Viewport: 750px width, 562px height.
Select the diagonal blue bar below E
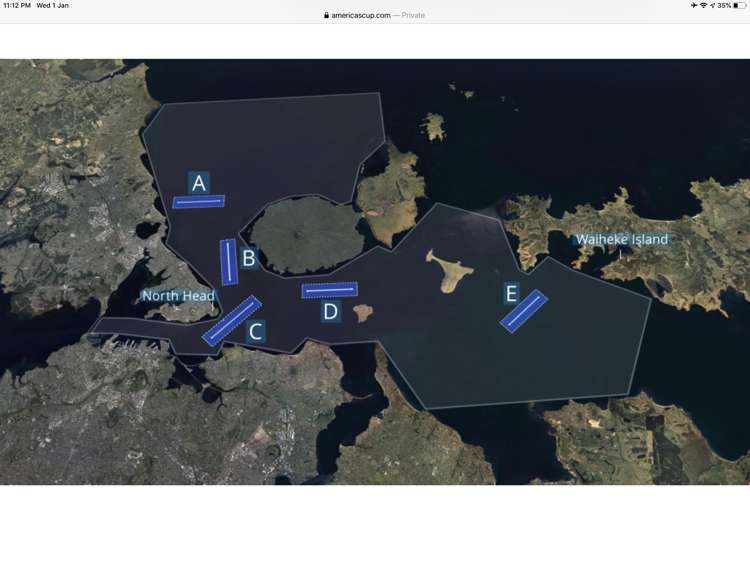(x=524, y=311)
